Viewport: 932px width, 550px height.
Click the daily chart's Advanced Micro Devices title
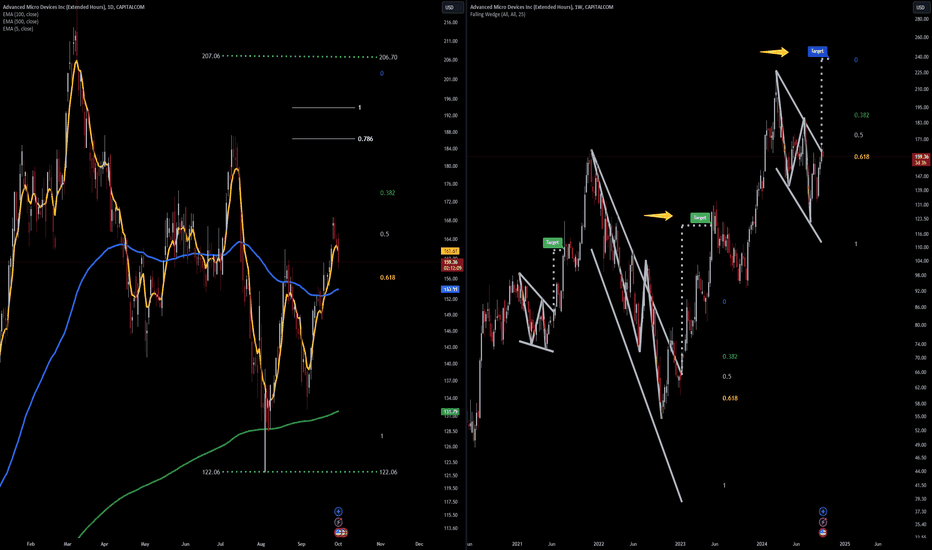coord(74,7)
